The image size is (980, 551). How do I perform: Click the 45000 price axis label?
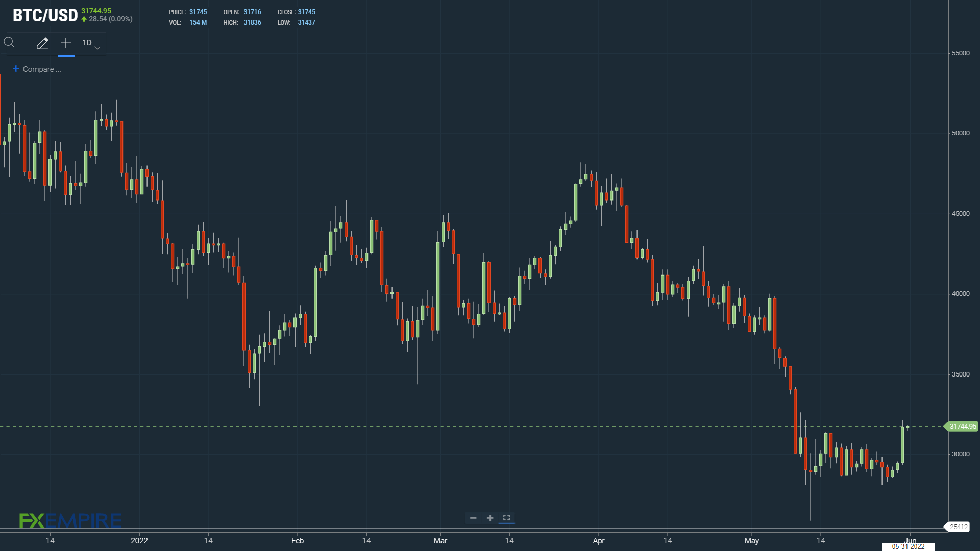961,214
